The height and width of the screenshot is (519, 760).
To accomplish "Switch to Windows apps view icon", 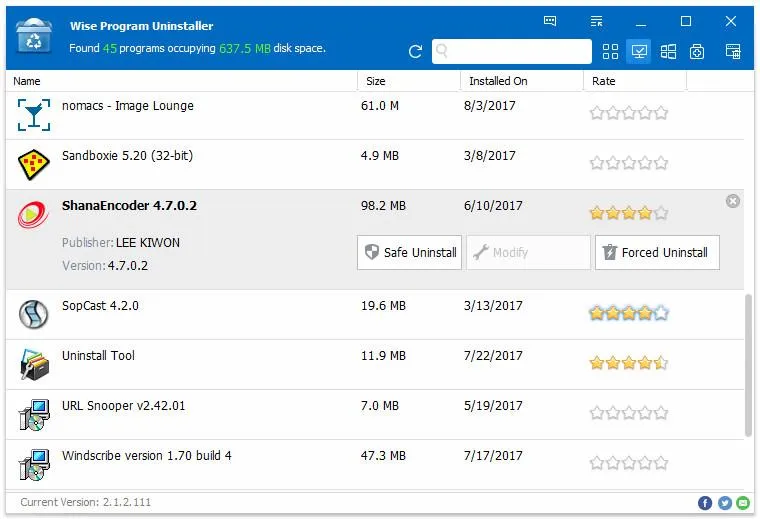I will [668, 52].
